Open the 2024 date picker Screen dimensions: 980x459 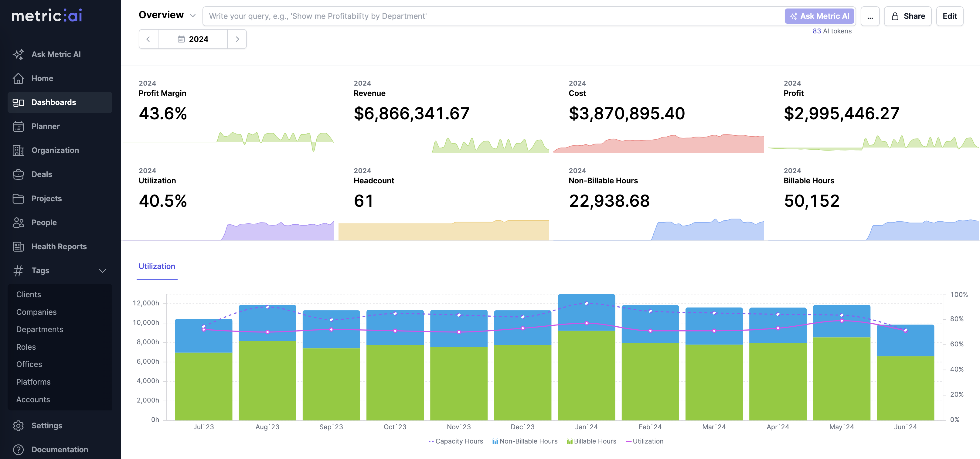tap(193, 39)
